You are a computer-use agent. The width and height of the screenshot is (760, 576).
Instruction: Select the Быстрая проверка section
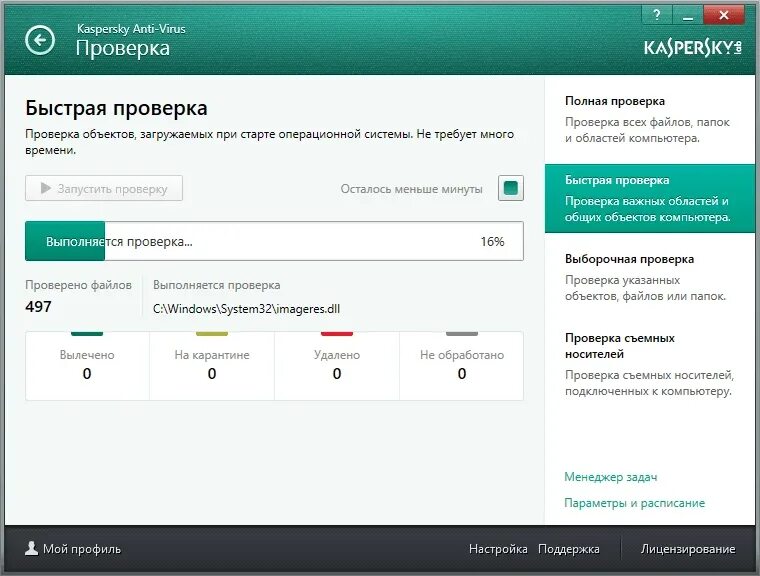point(650,198)
